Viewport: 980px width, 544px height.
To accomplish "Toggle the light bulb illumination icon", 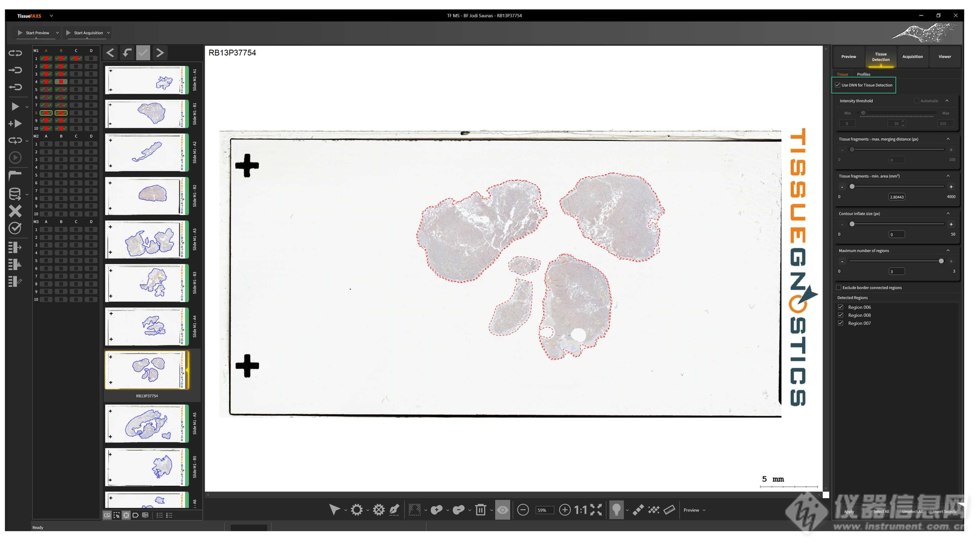I will tap(617, 510).
